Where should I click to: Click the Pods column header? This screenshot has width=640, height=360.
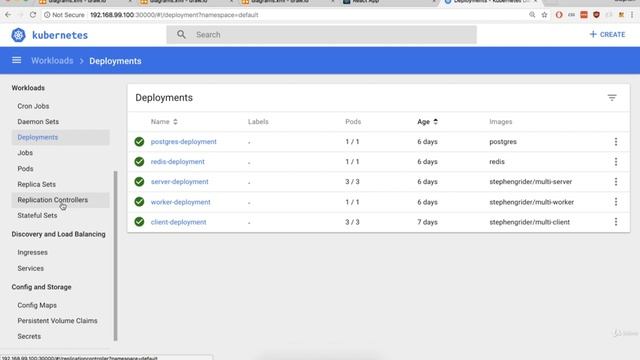(x=353, y=122)
